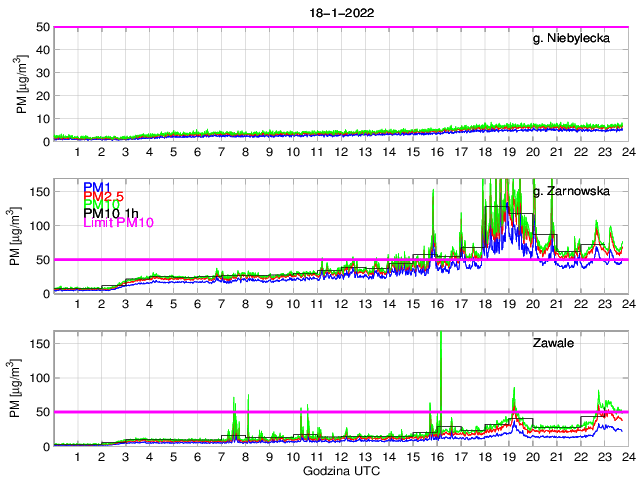Image resolution: width=640 pixels, height=480 pixels.
Task: Select the PM1 legend entry
Action: coord(98,187)
